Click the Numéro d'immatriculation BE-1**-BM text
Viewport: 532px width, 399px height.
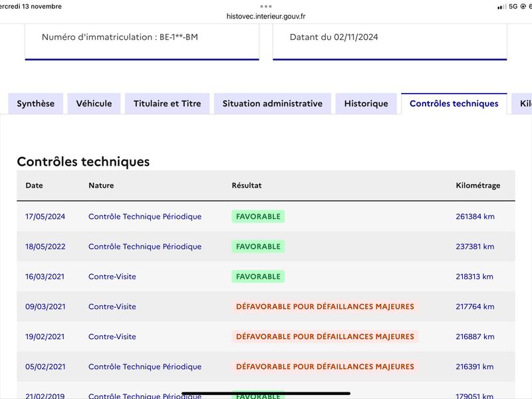tap(120, 37)
